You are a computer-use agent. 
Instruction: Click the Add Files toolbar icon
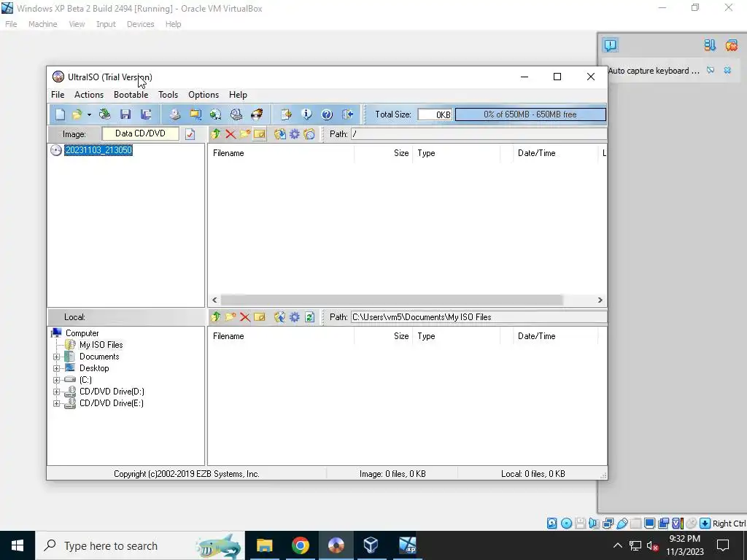pyautogui.click(x=286, y=114)
